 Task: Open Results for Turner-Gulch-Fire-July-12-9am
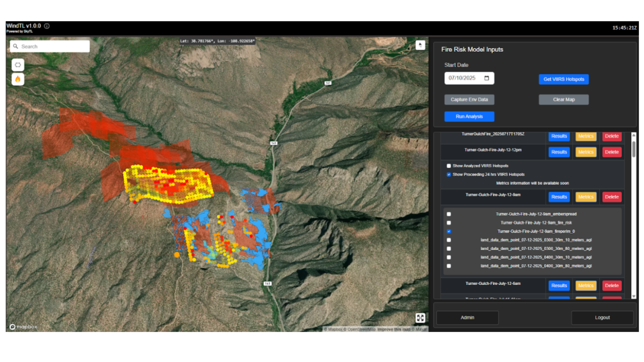point(559,197)
